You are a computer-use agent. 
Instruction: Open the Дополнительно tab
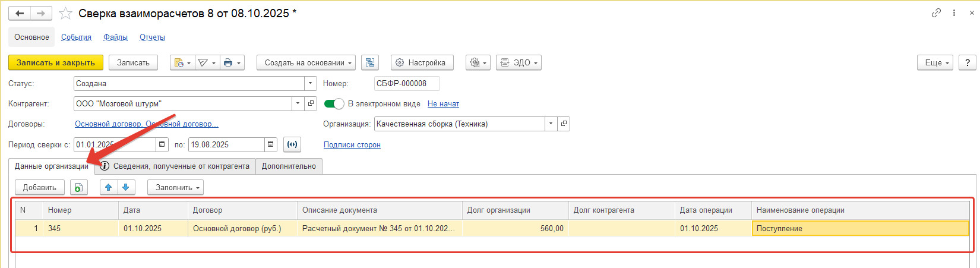[289, 166]
